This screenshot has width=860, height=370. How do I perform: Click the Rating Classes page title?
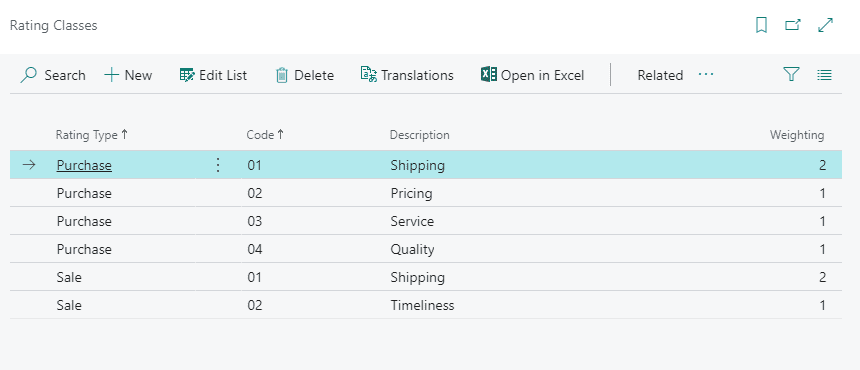pos(54,25)
